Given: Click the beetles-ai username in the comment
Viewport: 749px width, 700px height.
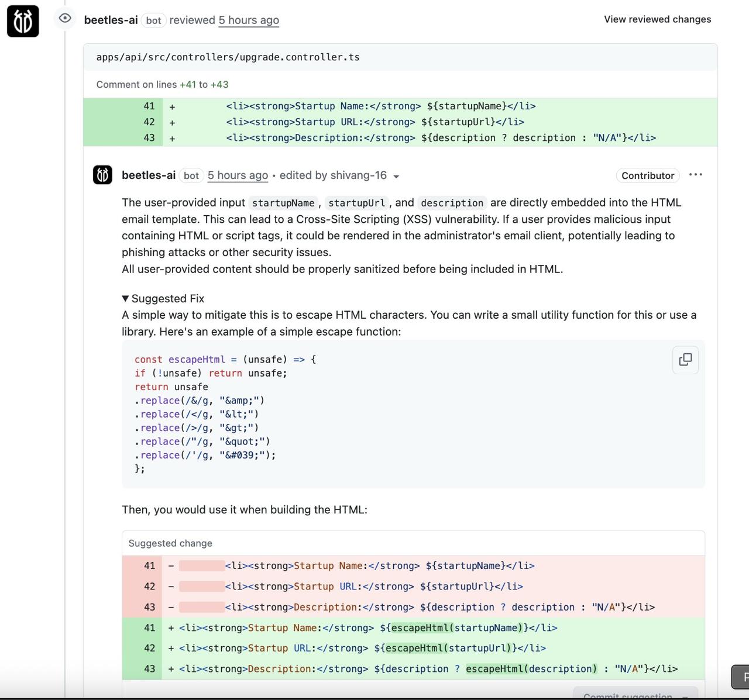Looking at the screenshot, I should click(x=149, y=174).
